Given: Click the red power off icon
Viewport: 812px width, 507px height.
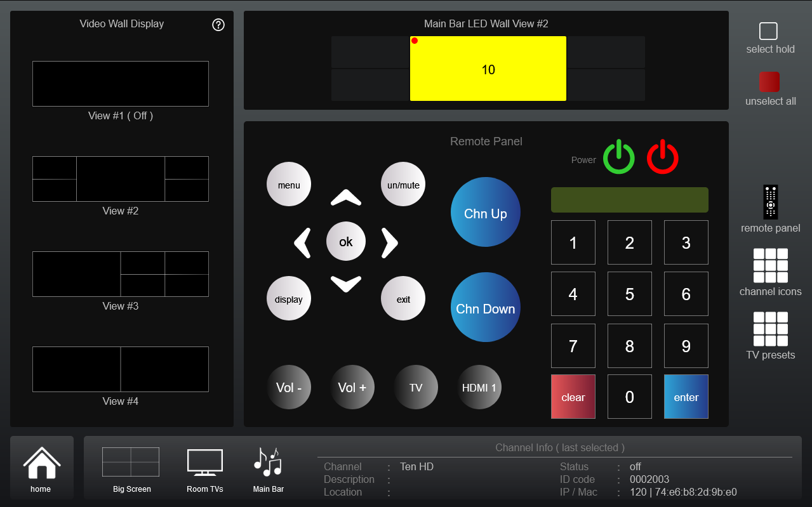Looking at the screenshot, I should [x=663, y=157].
